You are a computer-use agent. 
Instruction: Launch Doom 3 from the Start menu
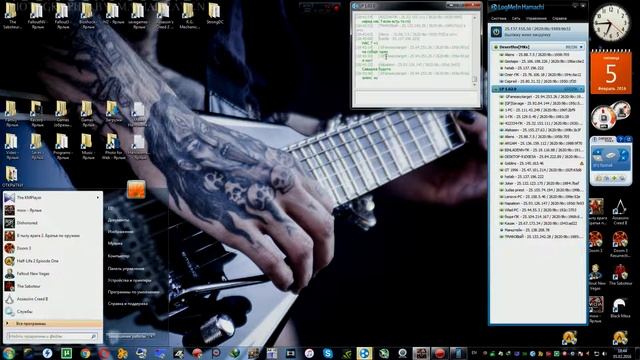click(x=53, y=248)
